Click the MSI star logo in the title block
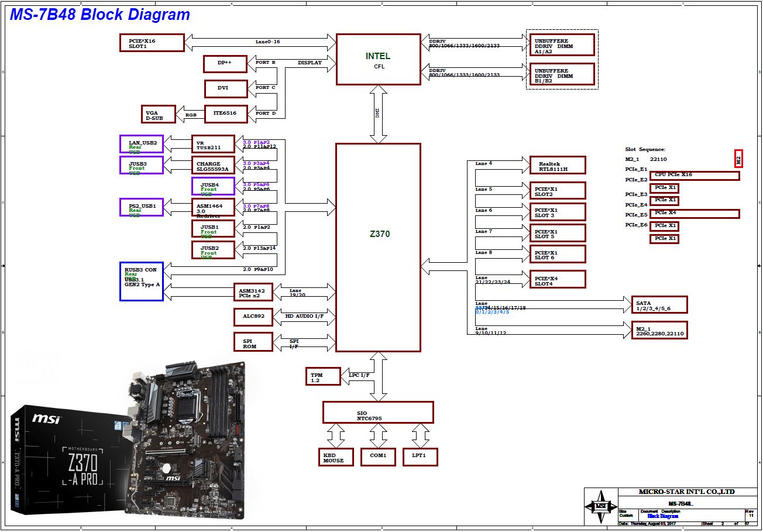Image resolution: width=763 pixels, height=532 pixels. pos(601,506)
